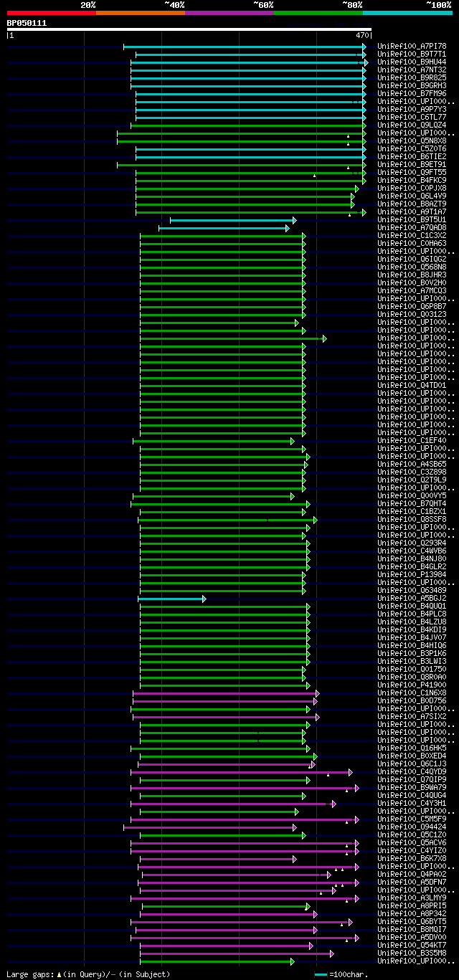Click label UniRef100_Q568N8
This screenshot has height=980, width=459.
click(x=412, y=267)
